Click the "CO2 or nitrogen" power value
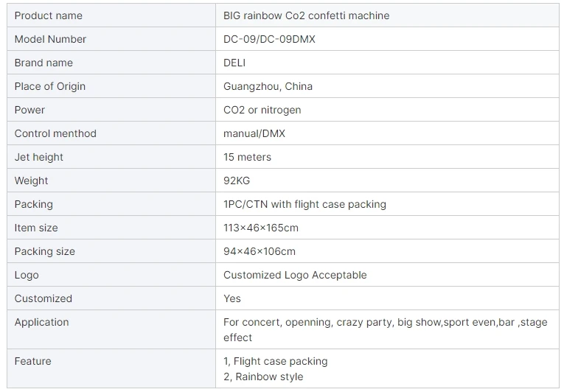 pyautogui.click(x=262, y=110)
